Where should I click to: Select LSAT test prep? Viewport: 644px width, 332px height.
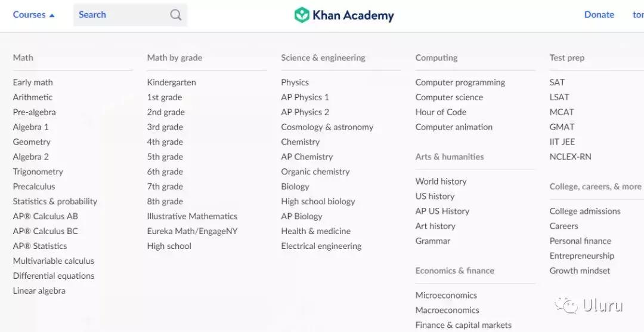(559, 97)
